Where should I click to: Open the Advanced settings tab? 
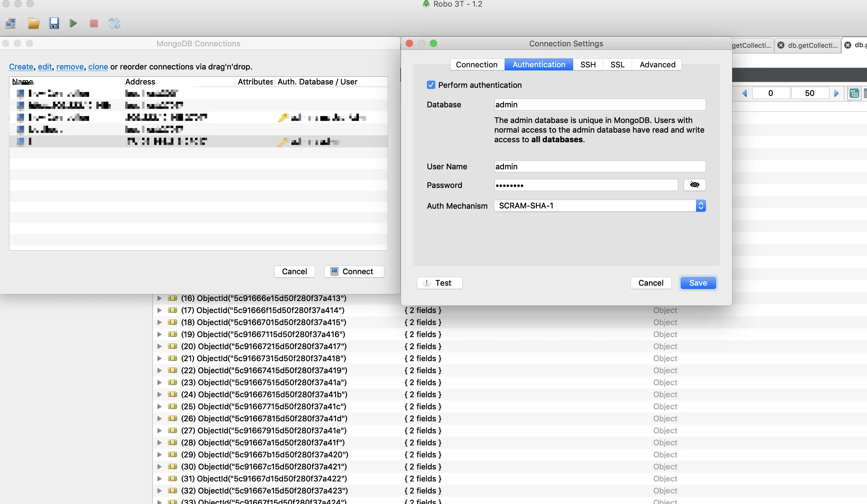[x=657, y=65]
